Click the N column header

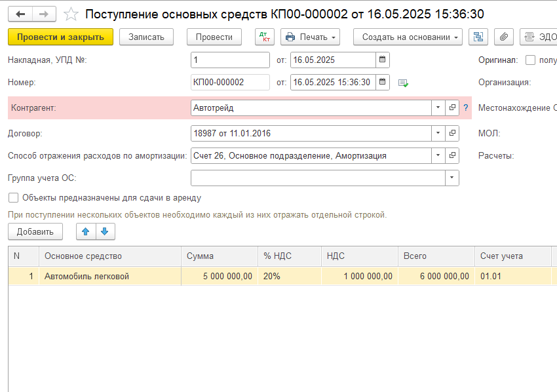point(24,256)
